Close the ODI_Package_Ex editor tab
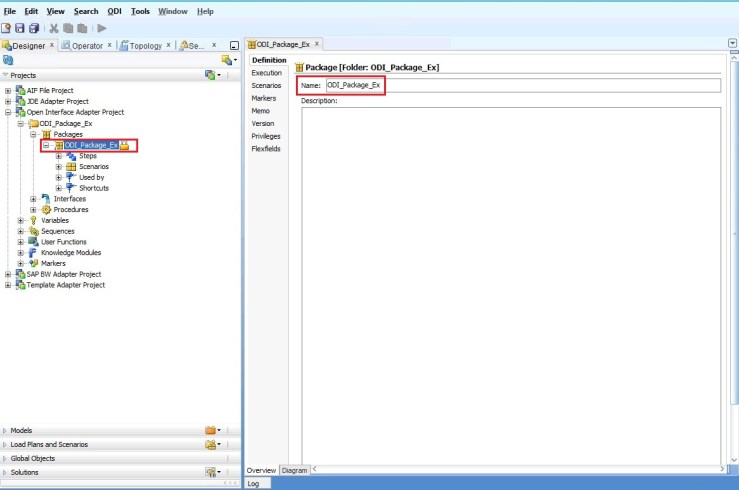The height and width of the screenshot is (490, 739). pyautogui.click(x=318, y=44)
